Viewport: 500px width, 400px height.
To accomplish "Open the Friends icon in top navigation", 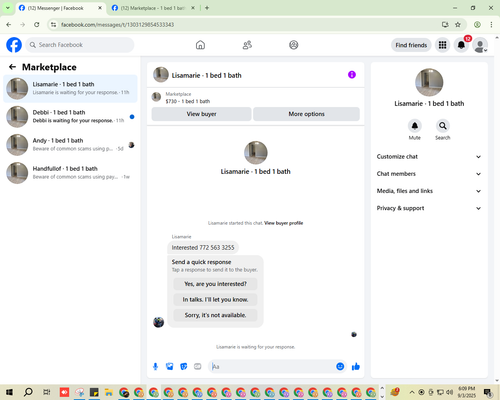I will (247, 45).
